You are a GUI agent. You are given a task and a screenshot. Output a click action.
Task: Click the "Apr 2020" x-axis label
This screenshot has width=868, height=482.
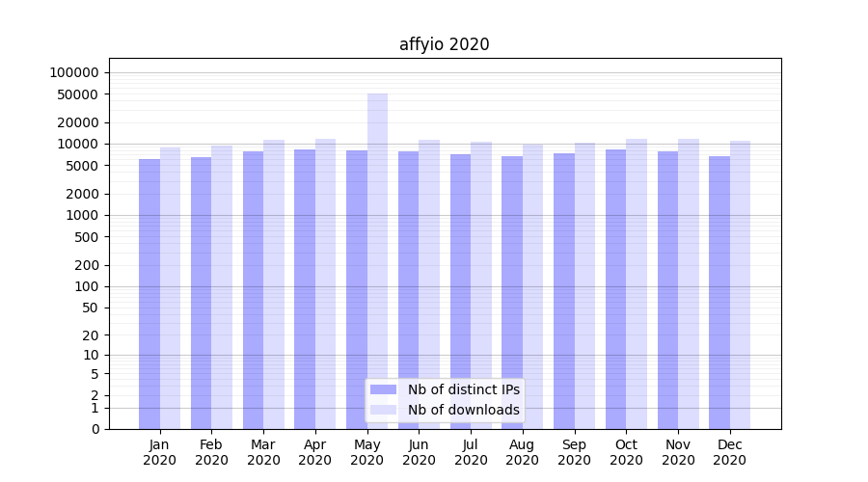[315, 452]
